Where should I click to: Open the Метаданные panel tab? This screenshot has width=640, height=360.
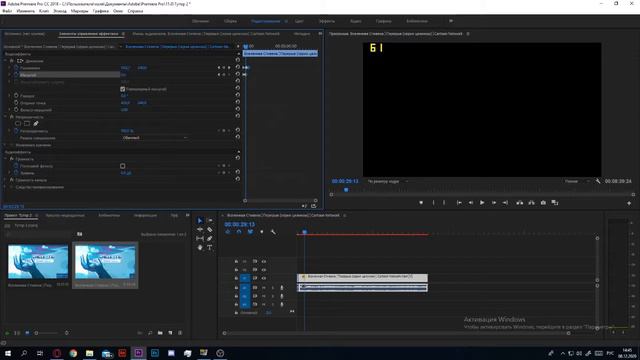302,34
